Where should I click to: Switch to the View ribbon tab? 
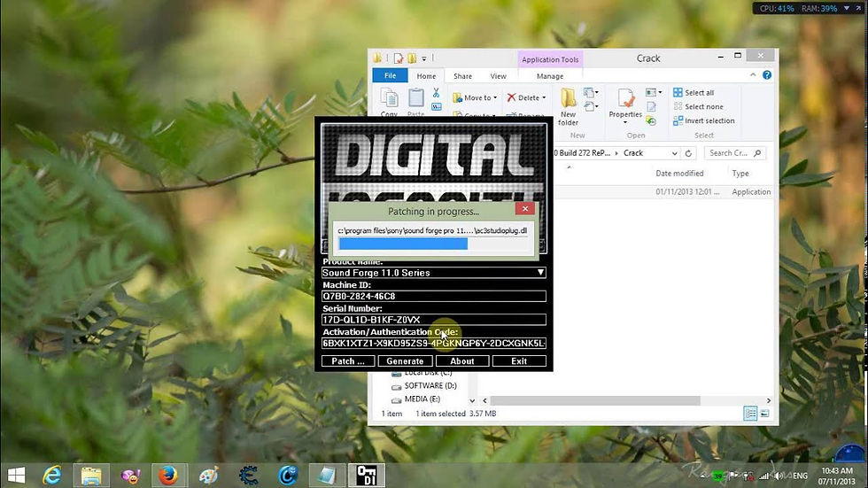[x=499, y=77]
